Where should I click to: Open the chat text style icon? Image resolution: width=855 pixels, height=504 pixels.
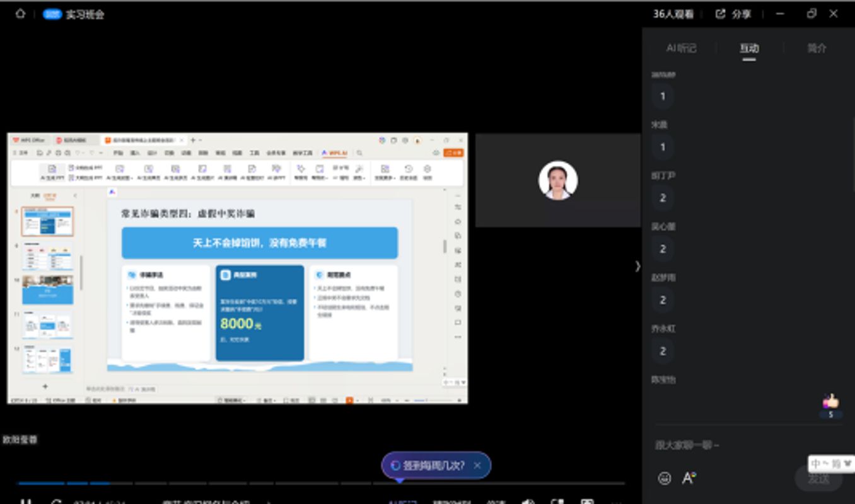tap(689, 478)
